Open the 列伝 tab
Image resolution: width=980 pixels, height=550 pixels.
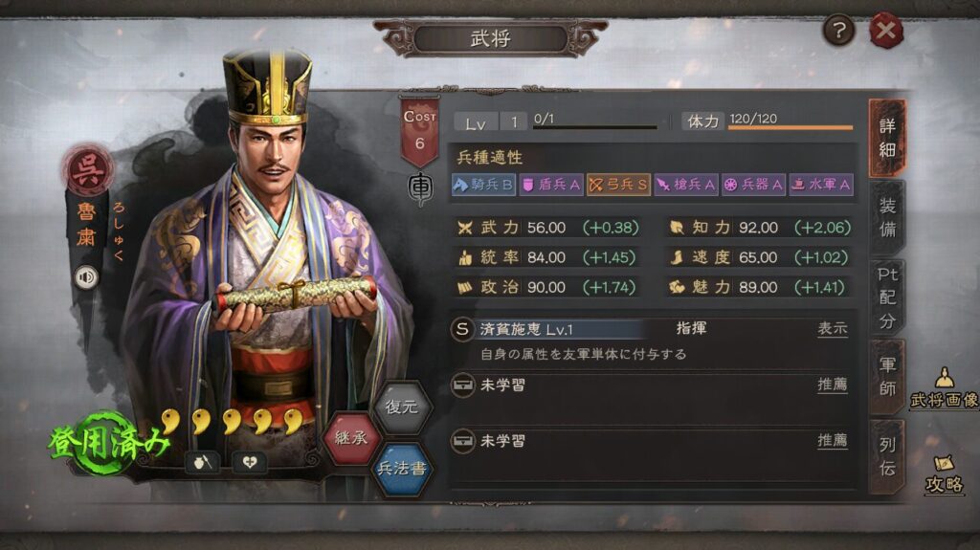pos(887,456)
